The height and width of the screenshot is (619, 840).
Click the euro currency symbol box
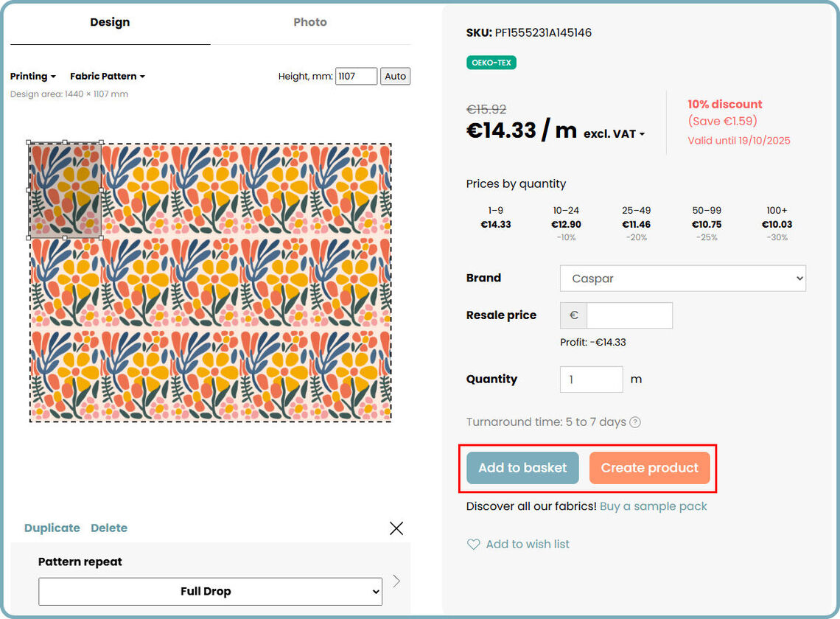574,315
